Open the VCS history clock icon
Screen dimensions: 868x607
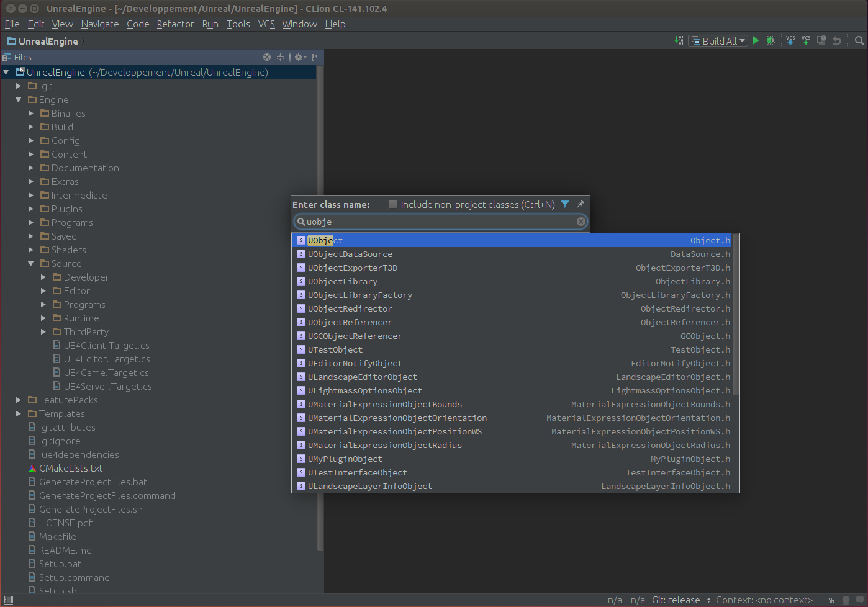tap(821, 40)
